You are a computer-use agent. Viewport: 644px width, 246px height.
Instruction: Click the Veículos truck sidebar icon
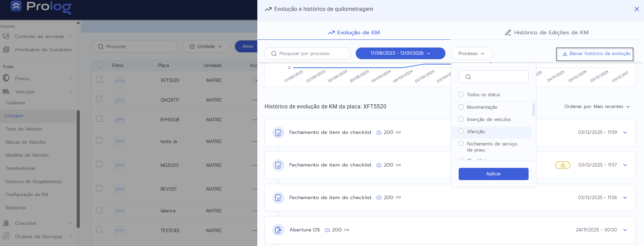click(x=6, y=92)
